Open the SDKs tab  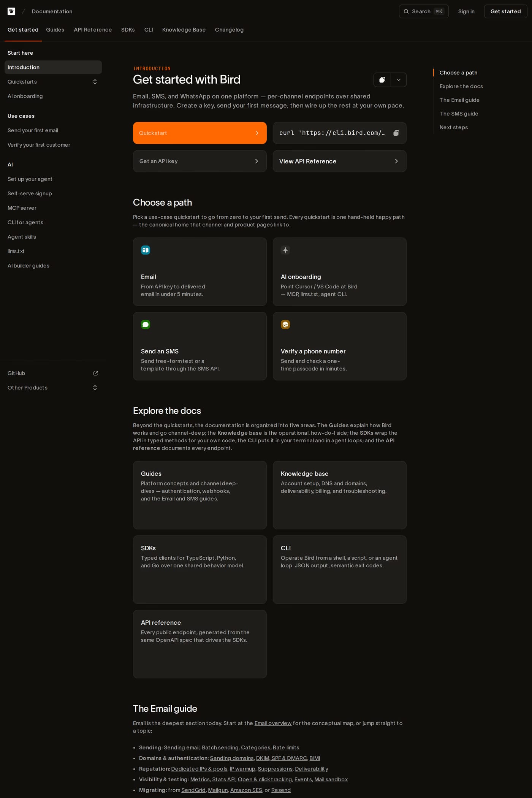pyautogui.click(x=128, y=30)
